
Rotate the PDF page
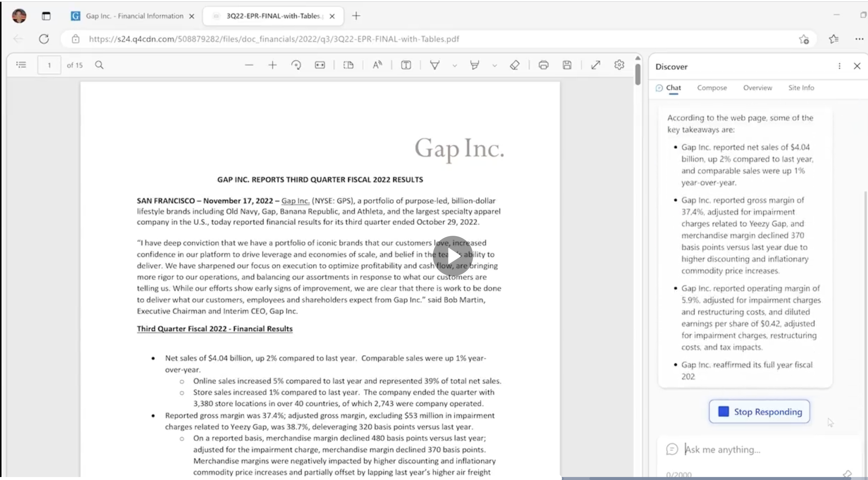pos(296,65)
